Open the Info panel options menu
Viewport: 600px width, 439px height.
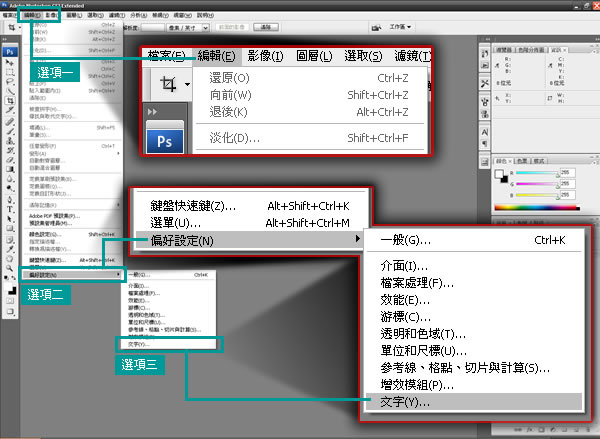pos(596,50)
